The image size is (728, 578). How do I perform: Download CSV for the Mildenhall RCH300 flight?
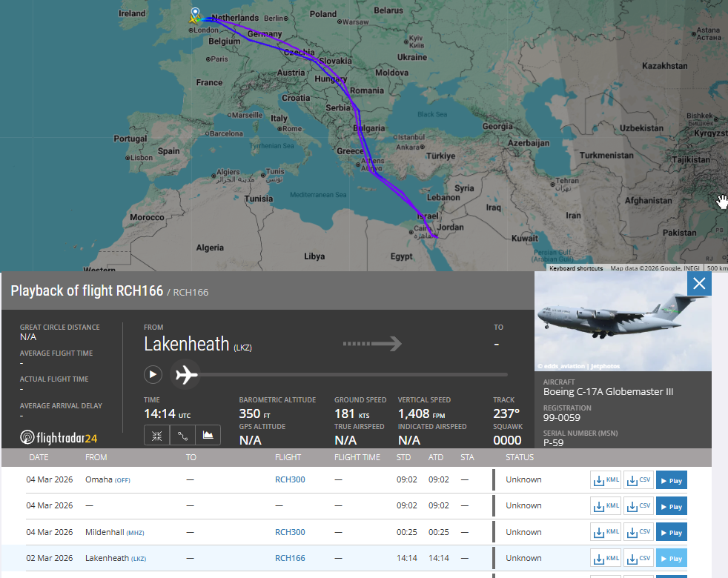tap(638, 532)
